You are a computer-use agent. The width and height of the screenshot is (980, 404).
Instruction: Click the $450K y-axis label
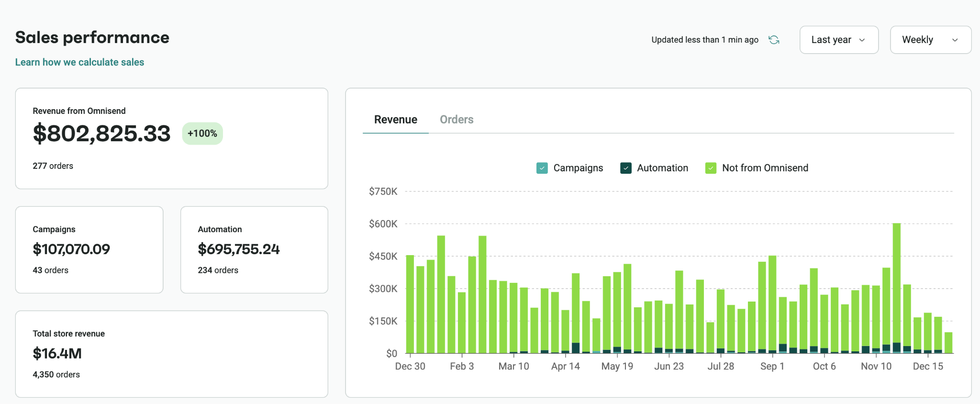pyautogui.click(x=383, y=257)
